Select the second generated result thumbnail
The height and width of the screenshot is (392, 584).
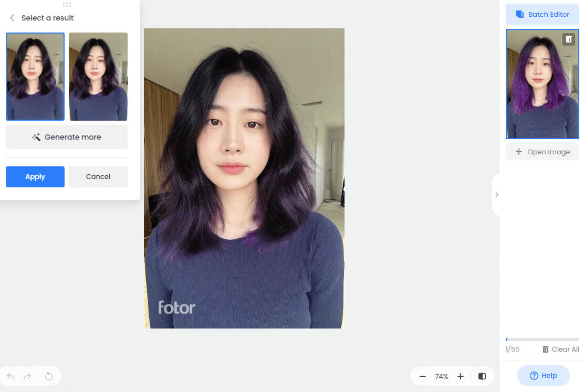(98, 77)
